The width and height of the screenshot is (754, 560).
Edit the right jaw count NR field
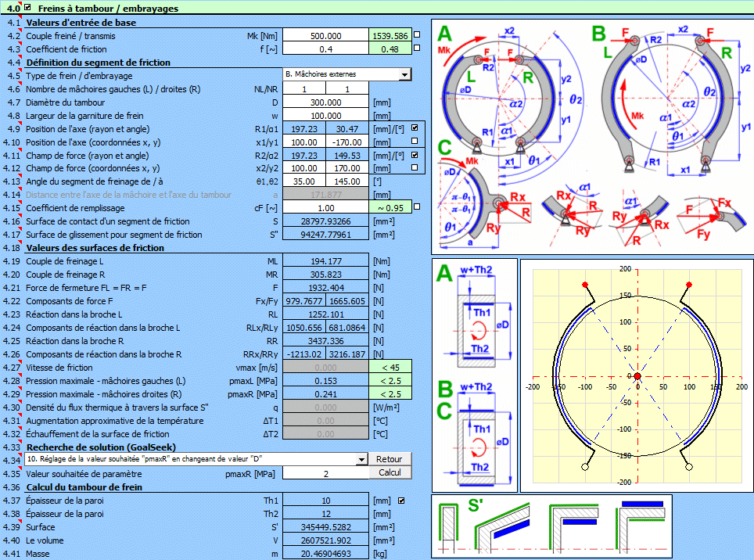(347, 89)
